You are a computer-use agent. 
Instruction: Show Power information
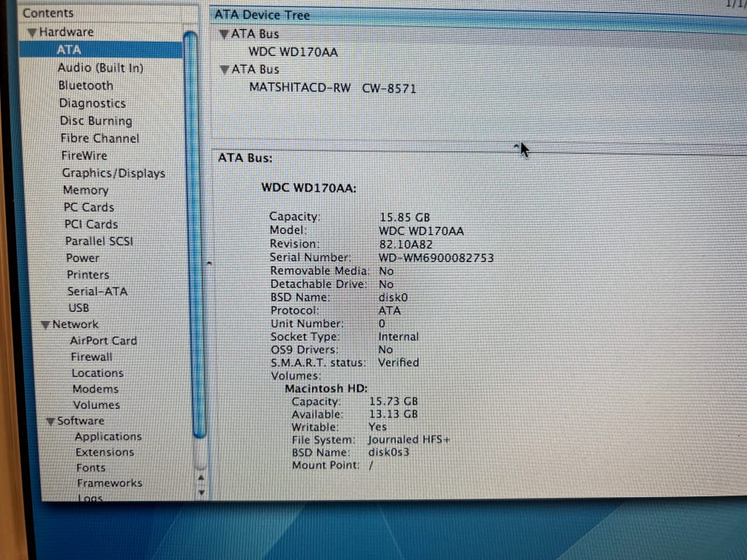coord(83,257)
